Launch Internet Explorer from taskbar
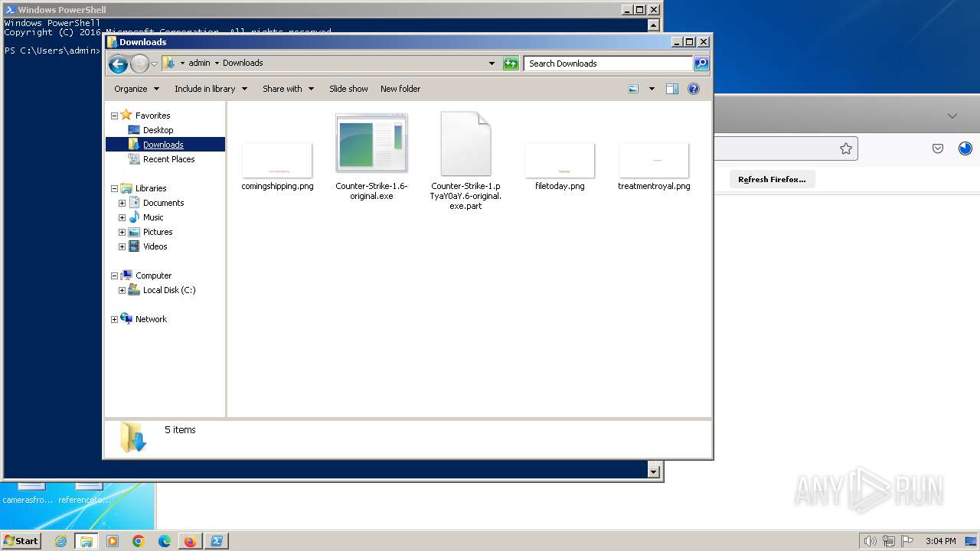The width and height of the screenshot is (980, 551). tap(60, 541)
